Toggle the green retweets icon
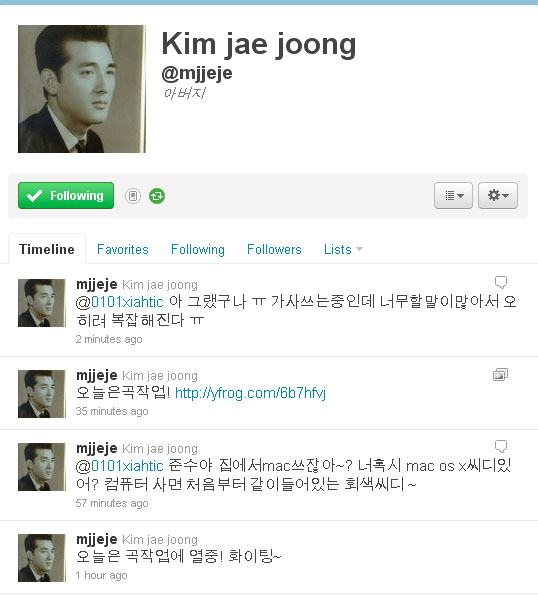 (x=157, y=196)
